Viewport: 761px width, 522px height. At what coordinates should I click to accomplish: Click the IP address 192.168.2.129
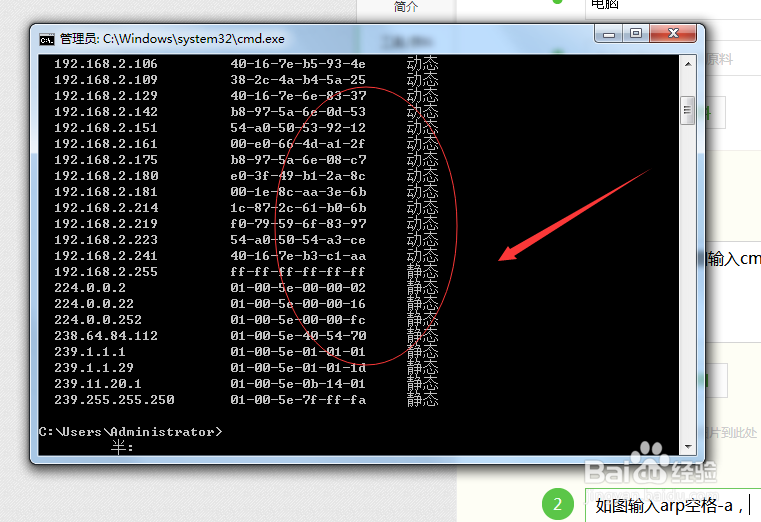[x=106, y=96]
